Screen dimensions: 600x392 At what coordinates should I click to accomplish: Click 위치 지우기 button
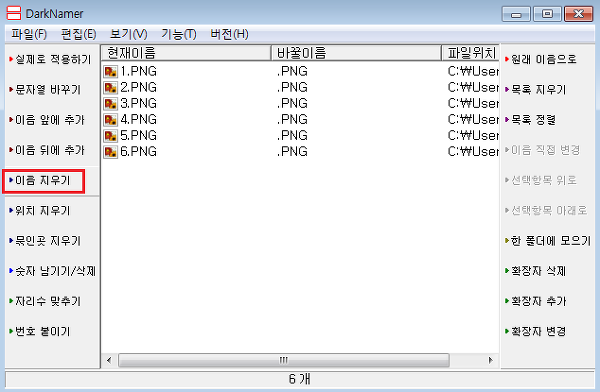point(40,211)
